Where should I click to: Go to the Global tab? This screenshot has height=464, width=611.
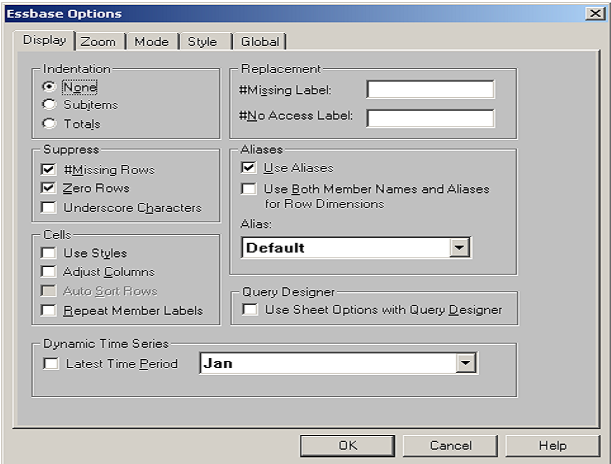(x=260, y=42)
